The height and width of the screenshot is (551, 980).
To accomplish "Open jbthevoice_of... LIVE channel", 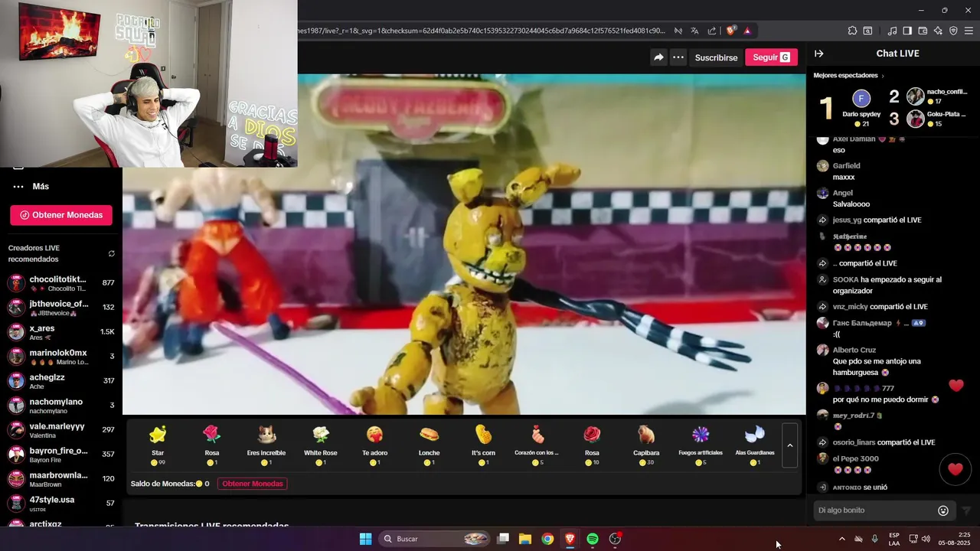I will [x=61, y=308].
